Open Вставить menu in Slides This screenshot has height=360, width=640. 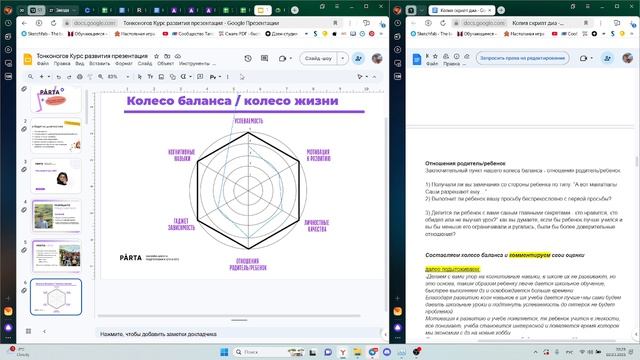click(x=100, y=64)
